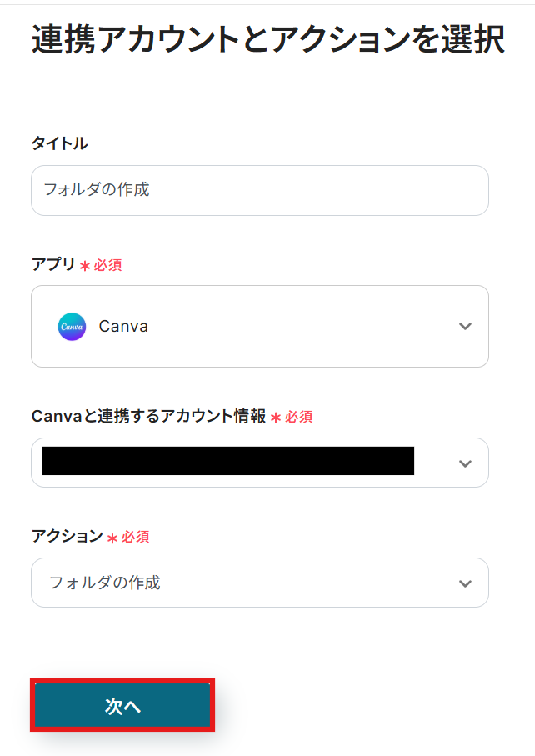Click the アクション field label
Screen dimensions: 535x756
click(x=67, y=537)
